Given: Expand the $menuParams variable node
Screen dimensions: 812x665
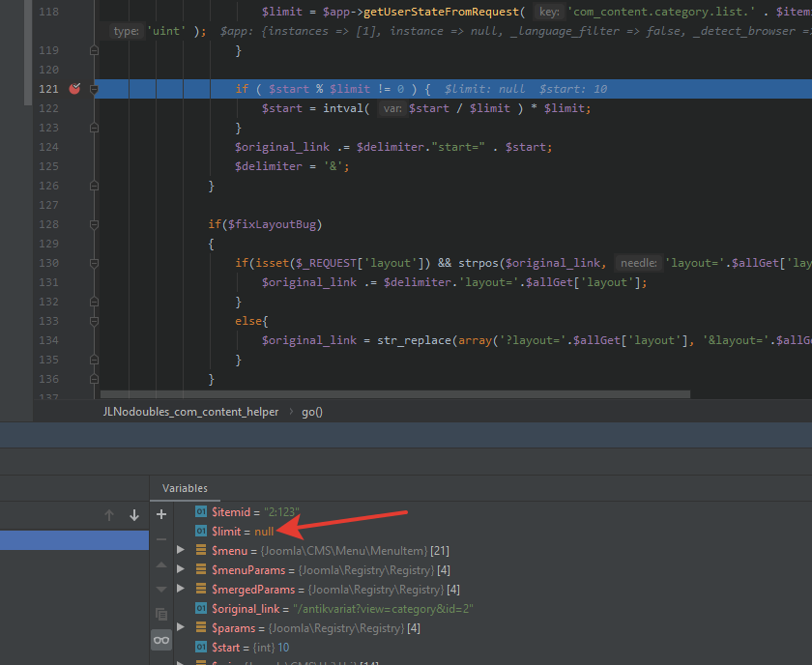Looking at the screenshot, I should pyautogui.click(x=181, y=569).
